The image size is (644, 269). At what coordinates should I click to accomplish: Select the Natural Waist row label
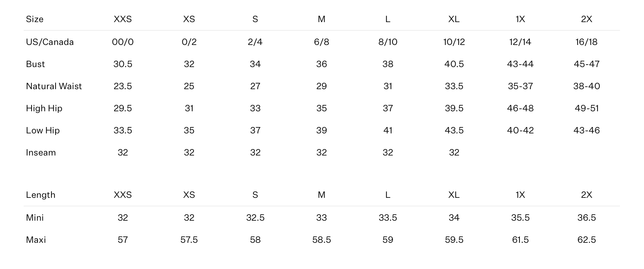[54, 86]
